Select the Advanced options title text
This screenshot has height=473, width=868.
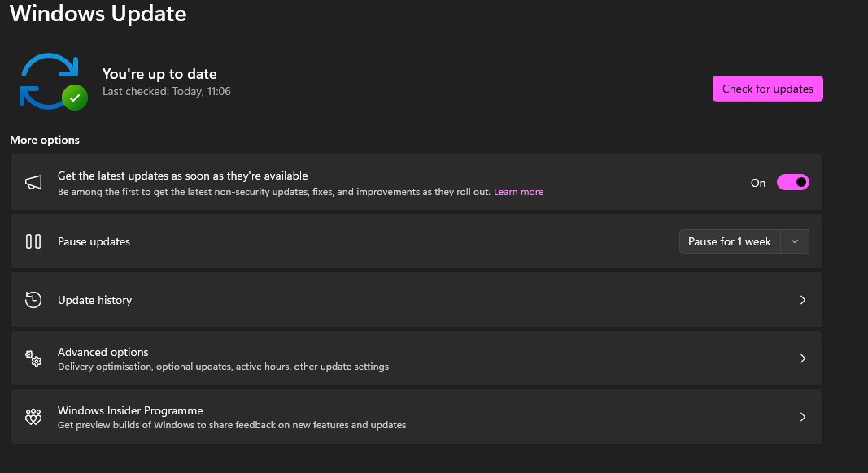point(103,352)
